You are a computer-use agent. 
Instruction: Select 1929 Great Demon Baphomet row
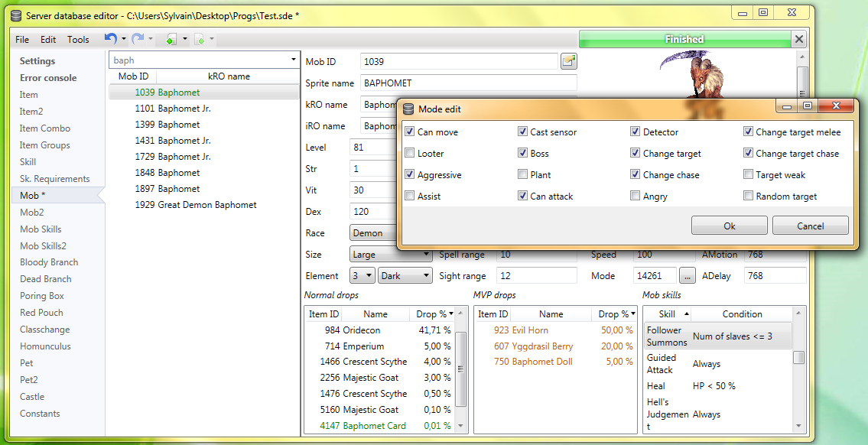point(196,205)
